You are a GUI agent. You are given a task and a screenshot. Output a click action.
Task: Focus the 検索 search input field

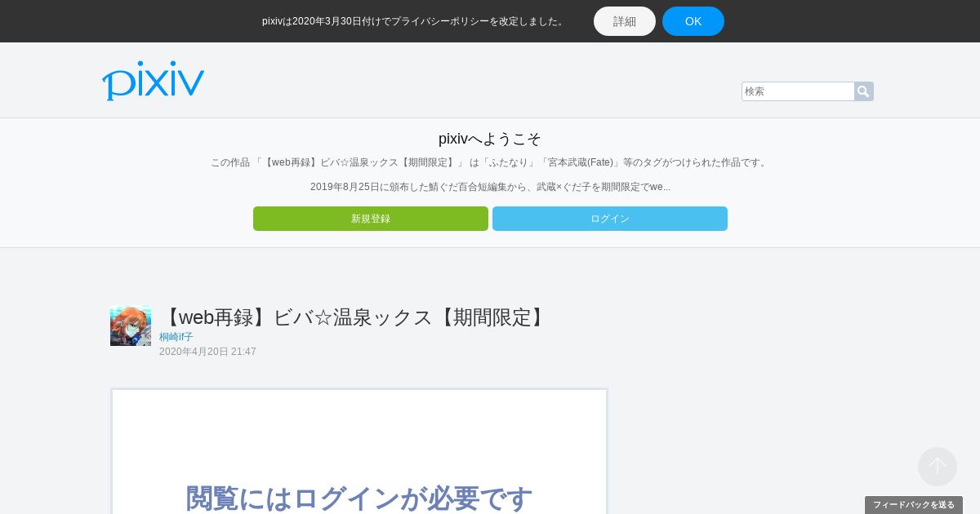(x=798, y=91)
